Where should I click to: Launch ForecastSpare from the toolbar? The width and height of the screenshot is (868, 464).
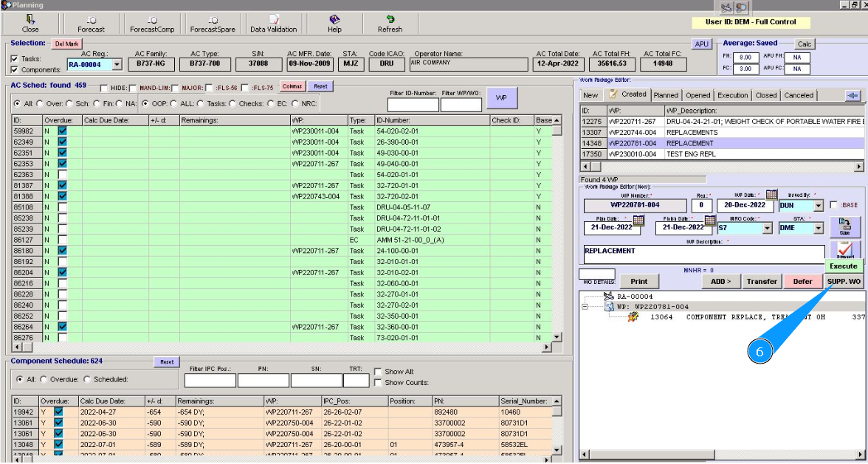(x=213, y=24)
